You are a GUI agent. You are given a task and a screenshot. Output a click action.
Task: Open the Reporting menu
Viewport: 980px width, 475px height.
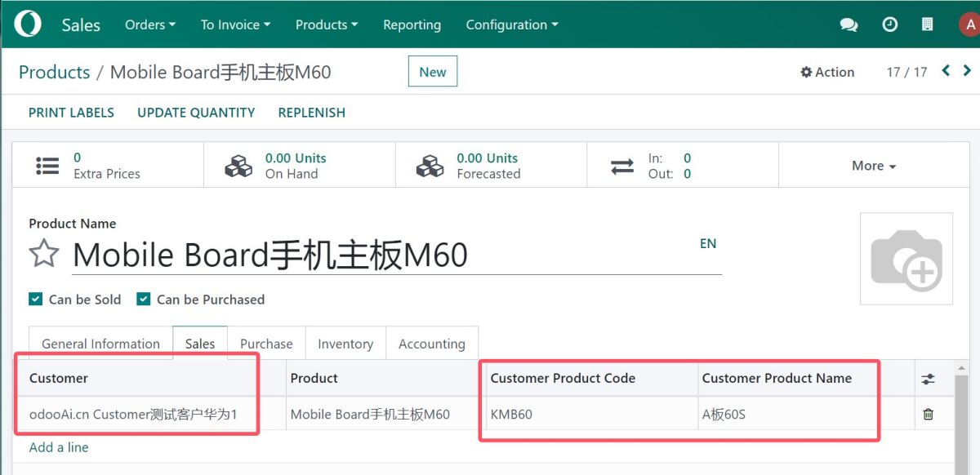coord(412,24)
